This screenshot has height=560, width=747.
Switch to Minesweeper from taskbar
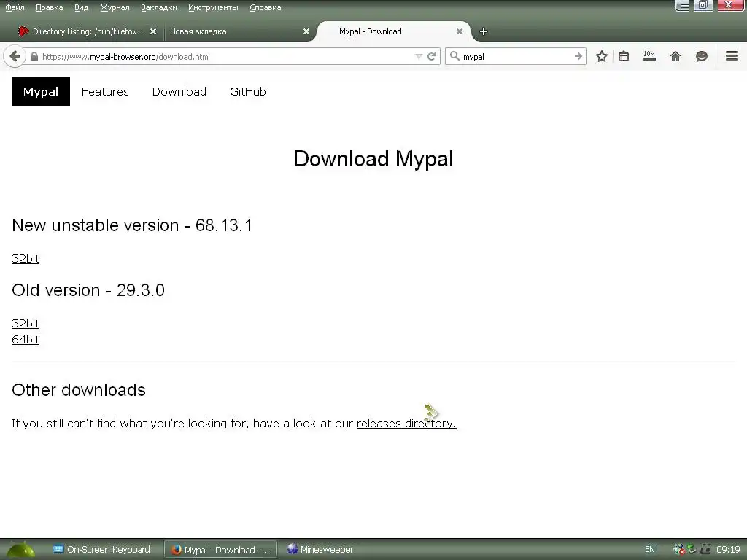coord(320,550)
